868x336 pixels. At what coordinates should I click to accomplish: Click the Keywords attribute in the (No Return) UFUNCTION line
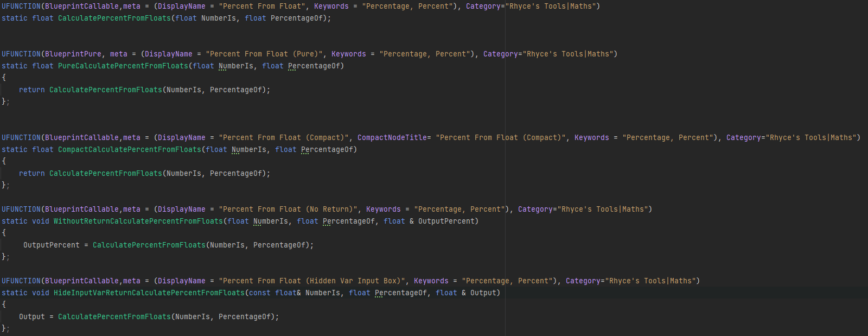pos(384,209)
